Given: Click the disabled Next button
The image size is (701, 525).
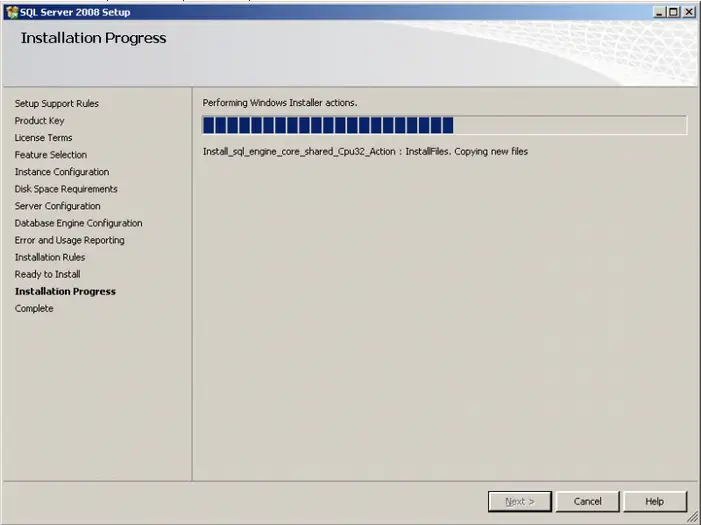Looking at the screenshot, I should [x=520, y=501].
